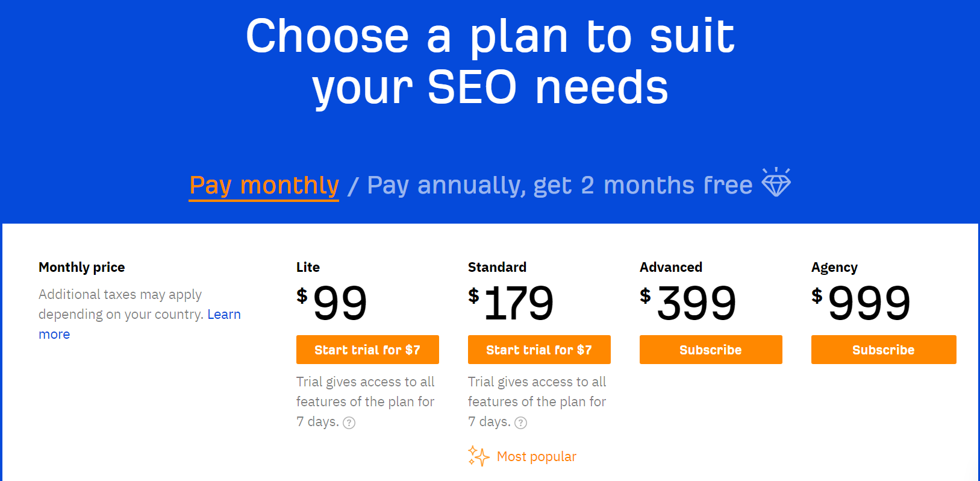Open the Standard trial help question mark
The width and height of the screenshot is (980, 481).
click(x=520, y=423)
